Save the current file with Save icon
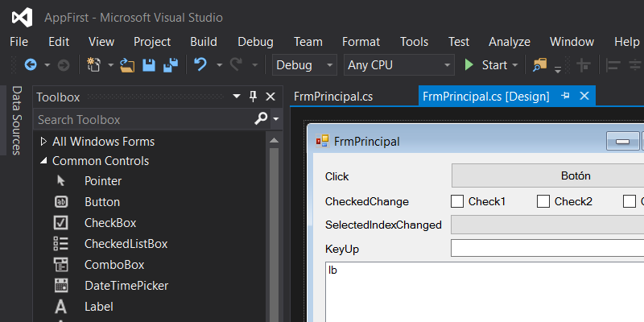Screen dimensions: 644x322 149,65
